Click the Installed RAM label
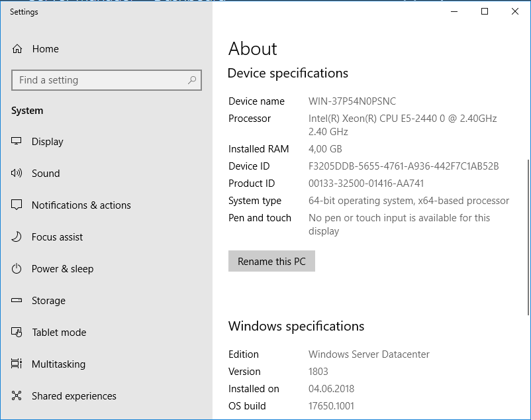This screenshot has width=531, height=420. (259, 149)
